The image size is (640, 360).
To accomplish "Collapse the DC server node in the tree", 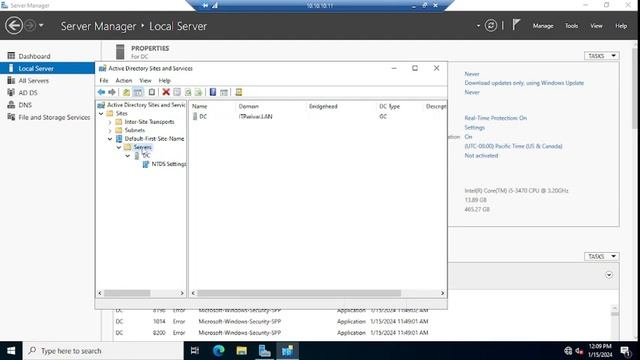I will 128,156.
